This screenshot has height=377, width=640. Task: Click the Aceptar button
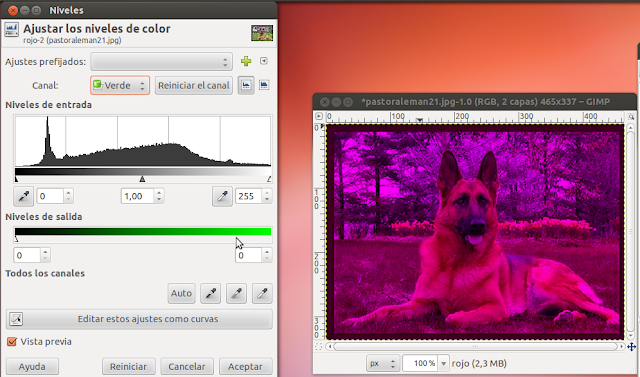click(245, 366)
